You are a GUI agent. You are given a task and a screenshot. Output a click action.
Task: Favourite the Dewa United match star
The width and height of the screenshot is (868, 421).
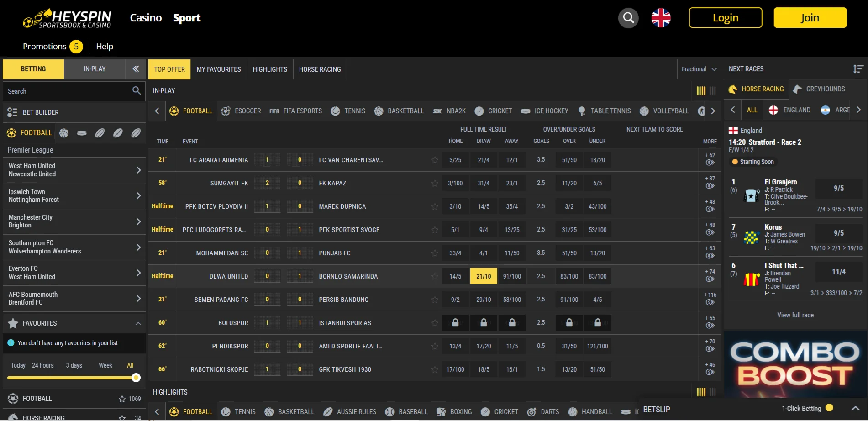pos(435,276)
